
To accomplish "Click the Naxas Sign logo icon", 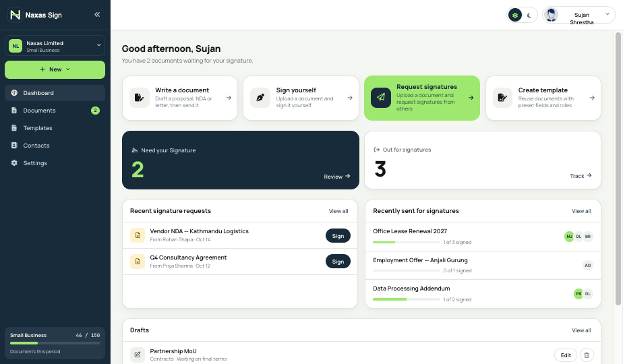I will click(15, 15).
